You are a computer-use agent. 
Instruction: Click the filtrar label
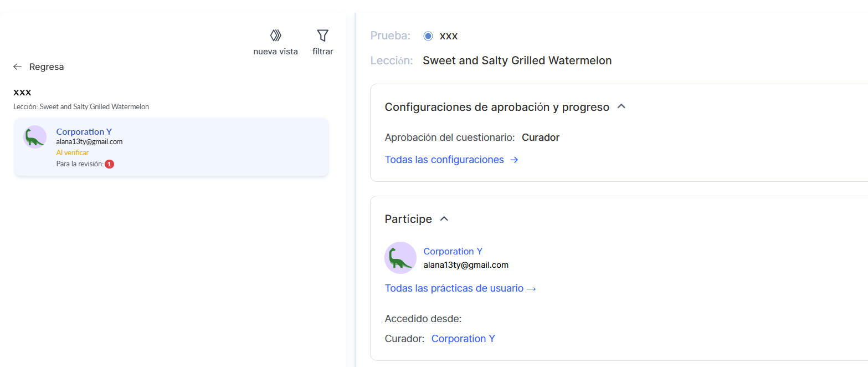[x=322, y=52]
